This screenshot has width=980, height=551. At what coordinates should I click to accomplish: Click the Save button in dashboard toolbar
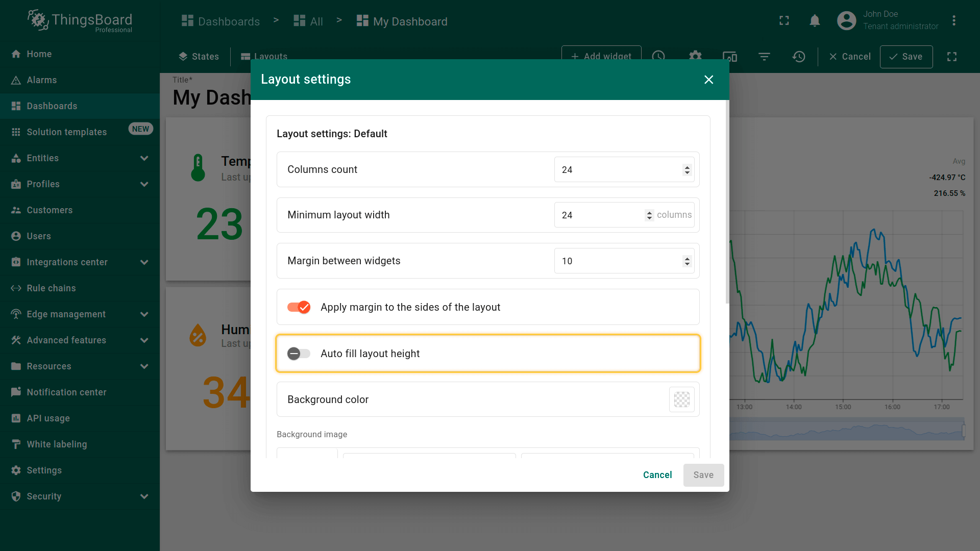906,57
